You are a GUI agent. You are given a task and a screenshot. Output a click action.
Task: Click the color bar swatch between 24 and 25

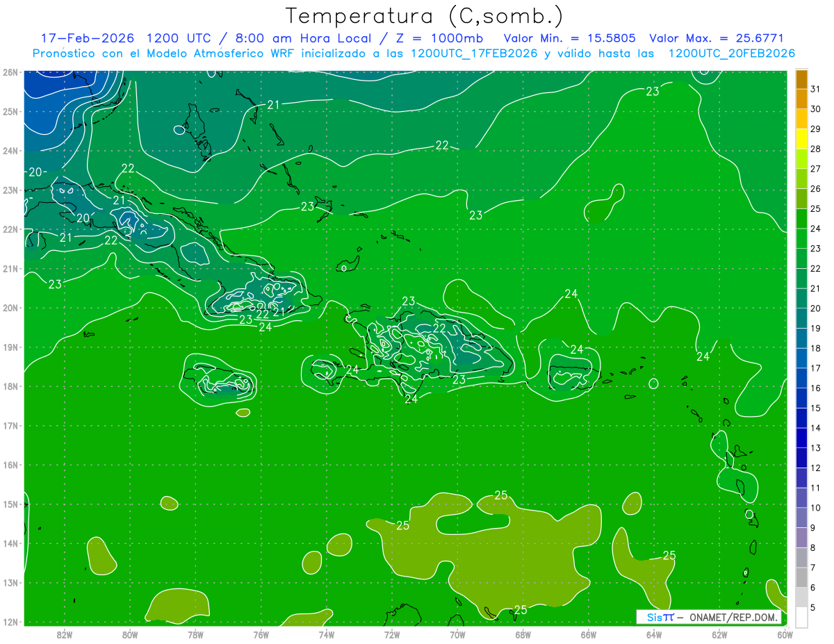(801, 219)
